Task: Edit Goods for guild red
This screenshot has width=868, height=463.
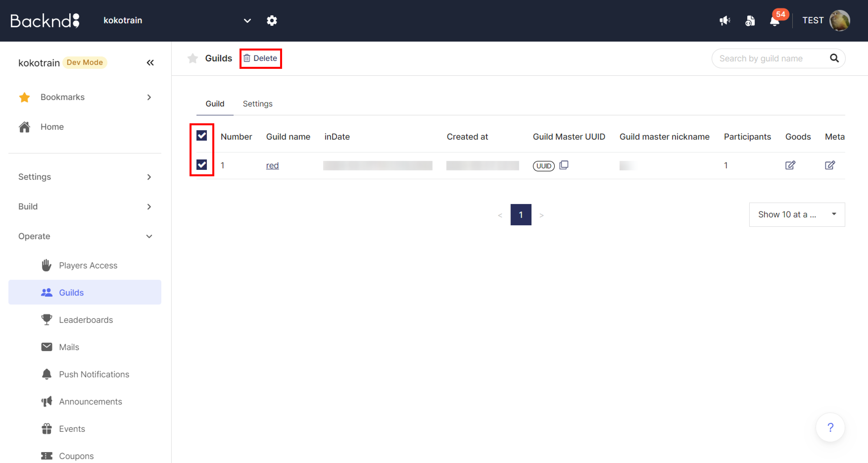Action: pyautogui.click(x=790, y=165)
